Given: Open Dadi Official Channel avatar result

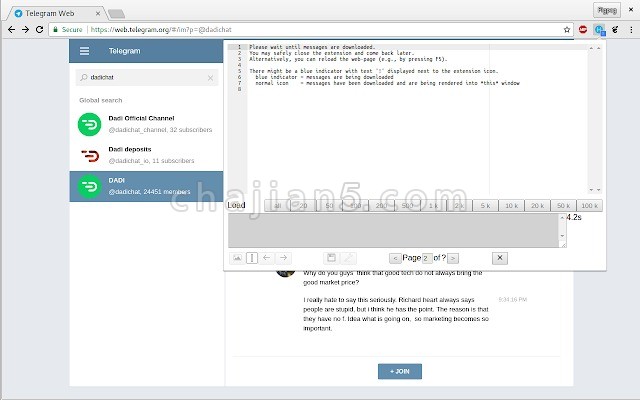Looking at the screenshot, I should coord(89,124).
